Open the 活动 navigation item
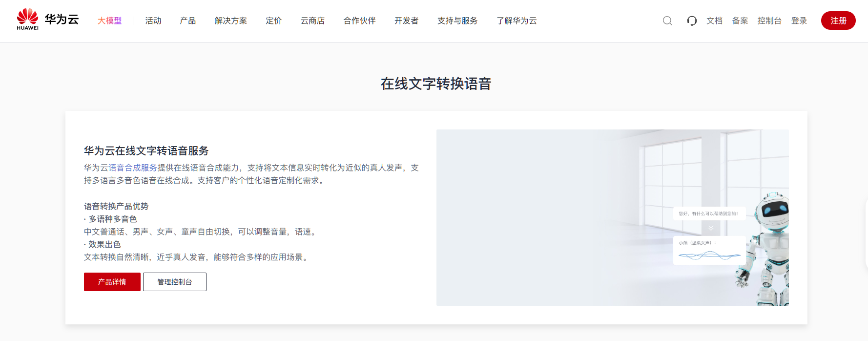 tap(153, 21)
